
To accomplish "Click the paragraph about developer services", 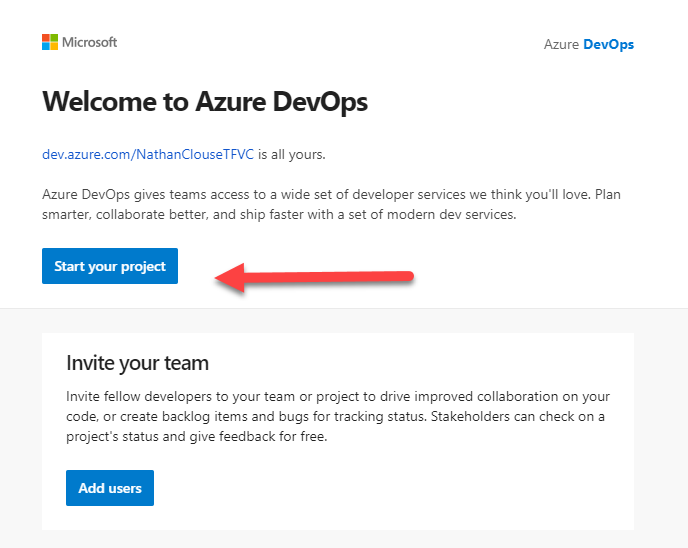I will [331, 204].
